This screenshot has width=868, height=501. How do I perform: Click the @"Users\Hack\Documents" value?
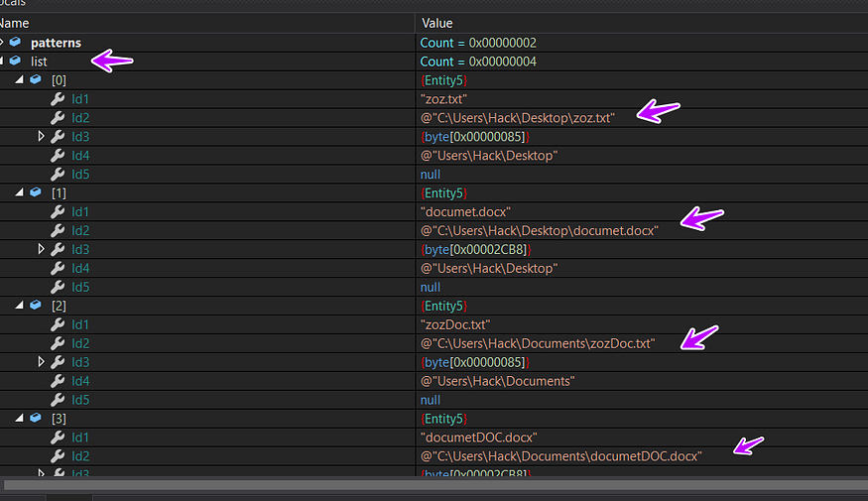click(x=498, y=381)
